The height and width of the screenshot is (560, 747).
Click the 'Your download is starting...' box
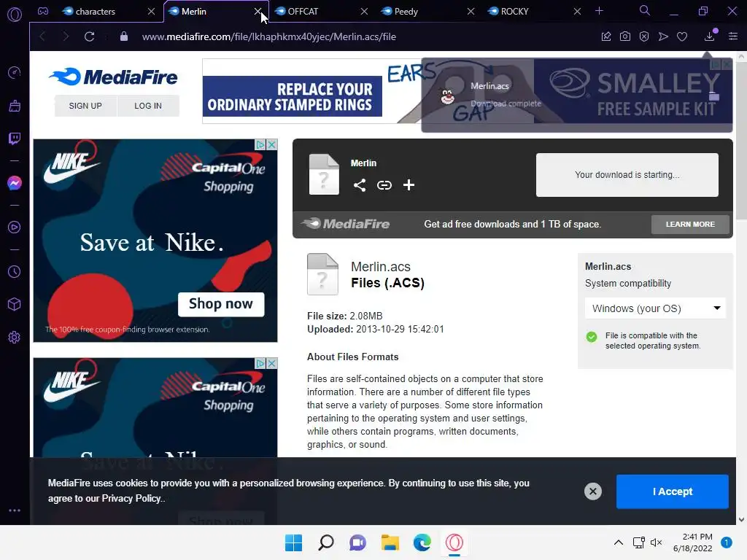pyautogui.click(x=627, y=175)
